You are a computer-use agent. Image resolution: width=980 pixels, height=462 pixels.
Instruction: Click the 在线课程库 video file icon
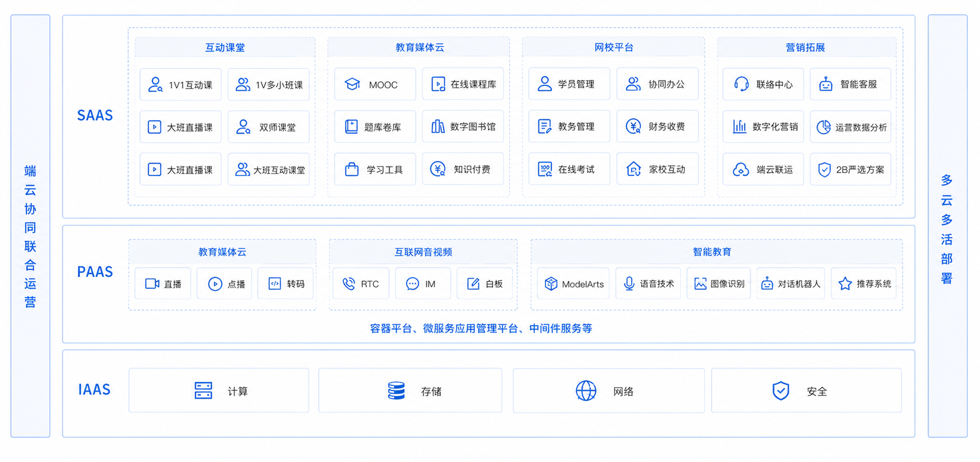click(438, 84)
